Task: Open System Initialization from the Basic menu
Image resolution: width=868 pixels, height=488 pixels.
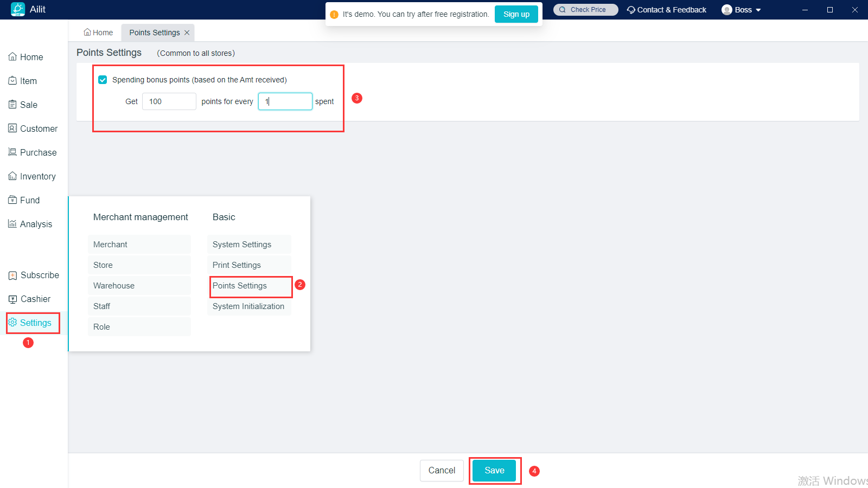Action: point(248,306)
